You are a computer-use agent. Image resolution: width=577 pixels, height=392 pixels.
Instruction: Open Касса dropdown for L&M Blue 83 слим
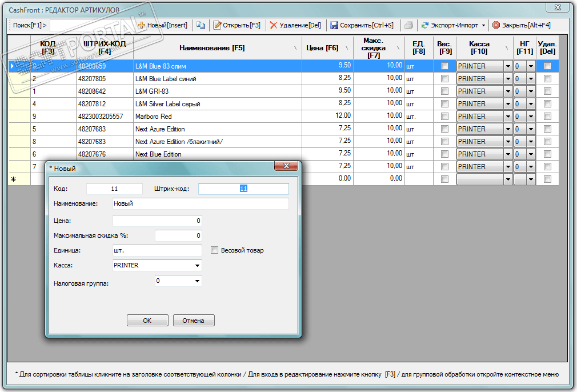508,66
